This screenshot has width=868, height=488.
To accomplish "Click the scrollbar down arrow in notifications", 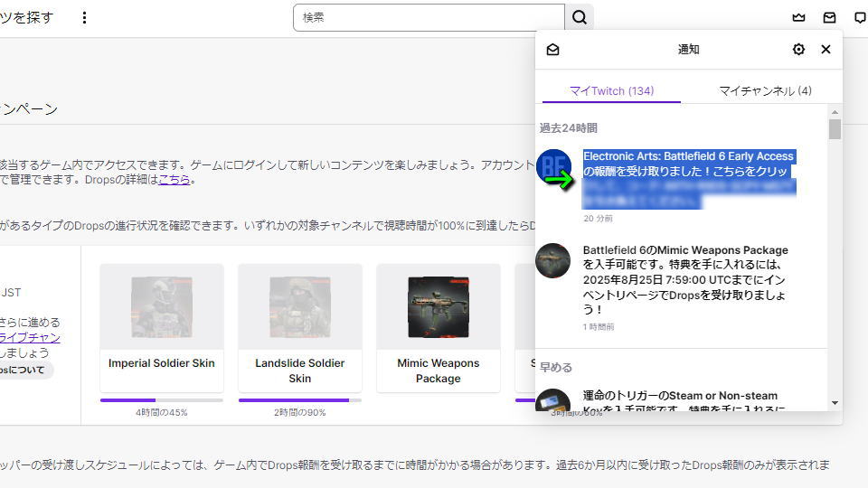I will click(x=835, y=403).
